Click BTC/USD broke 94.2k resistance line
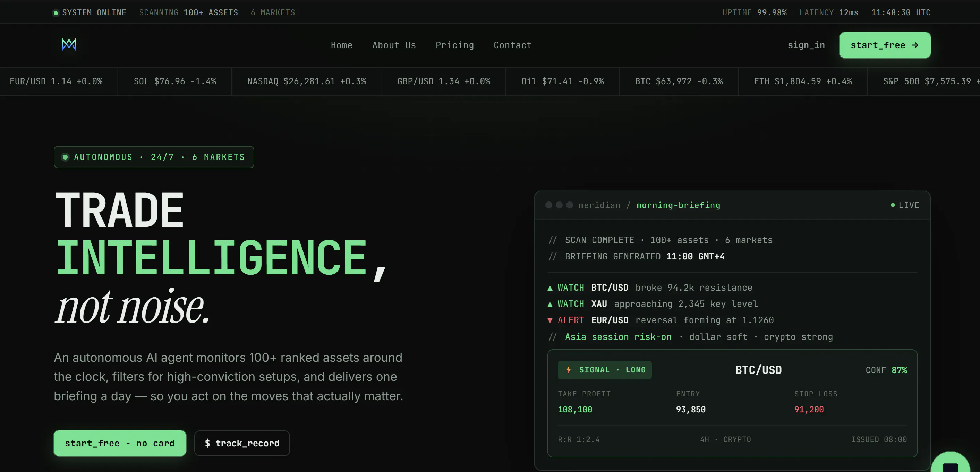980x472 pixels. pyautogui.click(x=650, y=288)
